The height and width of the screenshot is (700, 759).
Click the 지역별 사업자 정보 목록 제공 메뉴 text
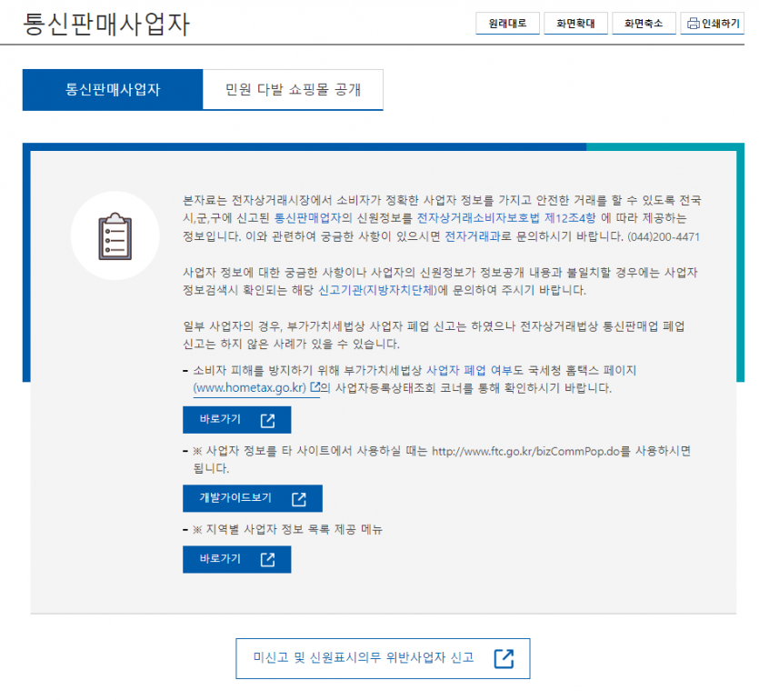click(295, 530)
